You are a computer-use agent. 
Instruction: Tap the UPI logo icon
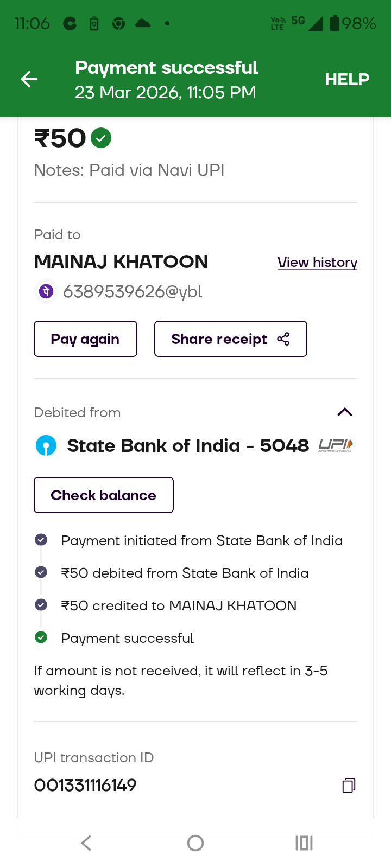coord(336,445)
